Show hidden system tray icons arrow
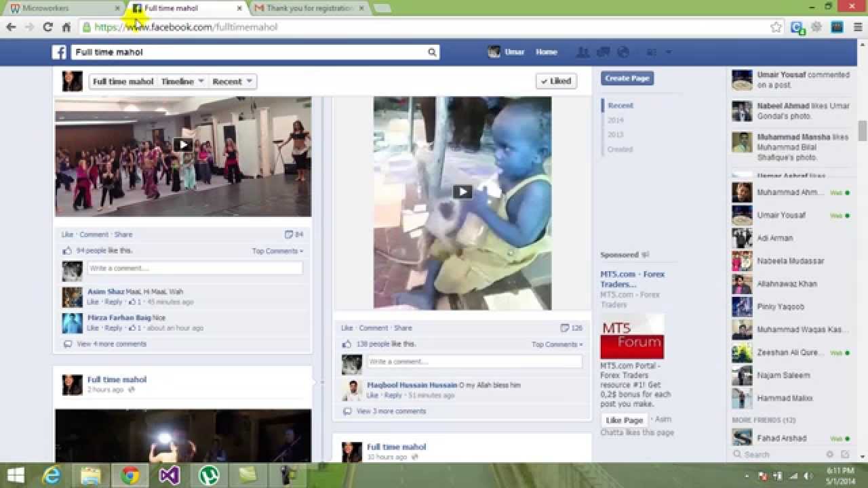 tap(747, 476)
